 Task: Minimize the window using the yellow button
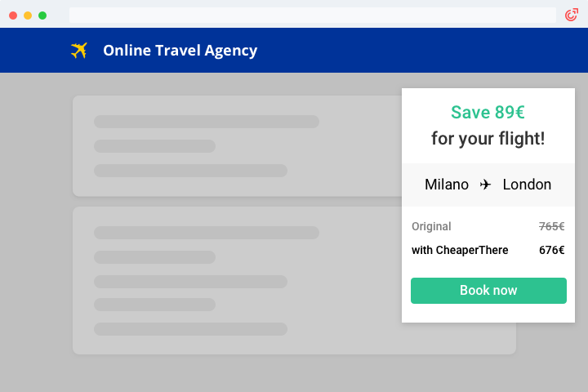pos(28,16)
